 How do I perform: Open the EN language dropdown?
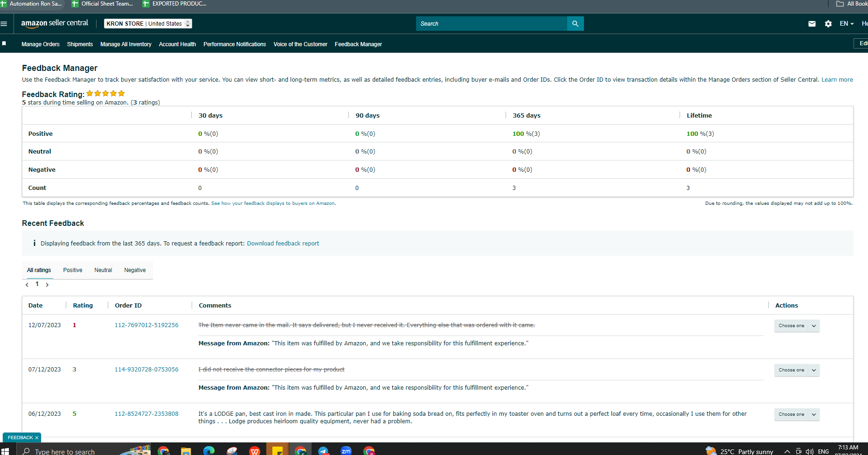(x=847, y=24)
